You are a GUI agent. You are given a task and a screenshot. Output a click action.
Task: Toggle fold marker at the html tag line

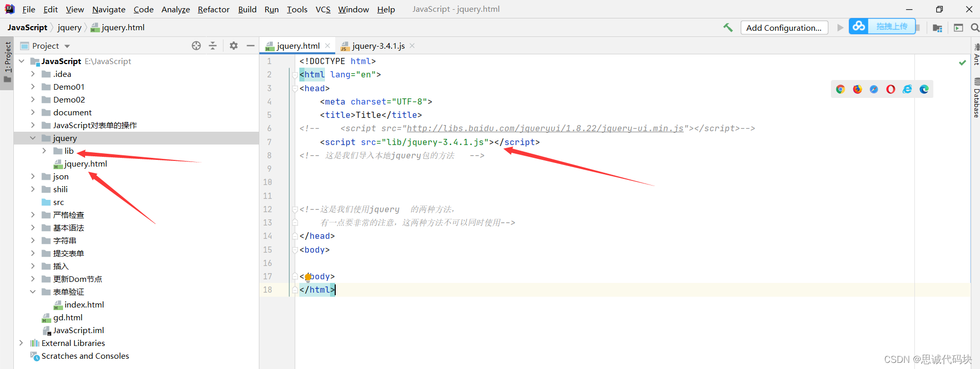tap(295, 75)
